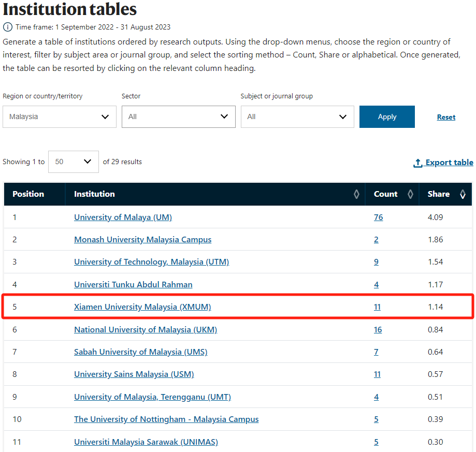The width and height of the screenshot is (476, 452).
Task: Change the results-per-page dropdown showing 50
Action: [74, 162]
